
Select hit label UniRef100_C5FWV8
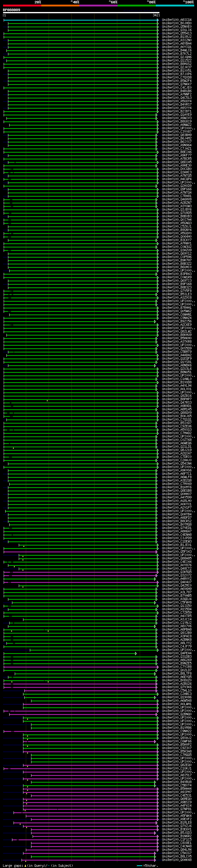coord(177,602)
